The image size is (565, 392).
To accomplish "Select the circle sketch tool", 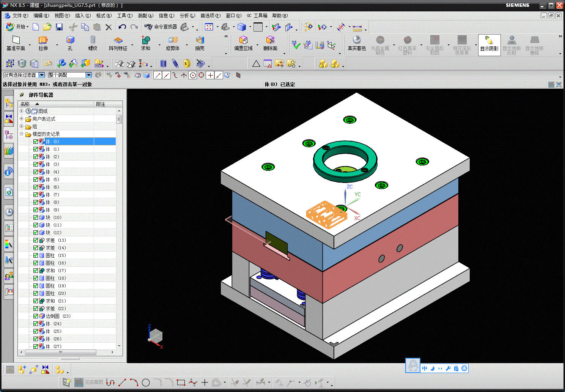I will (x=146, y=383).
